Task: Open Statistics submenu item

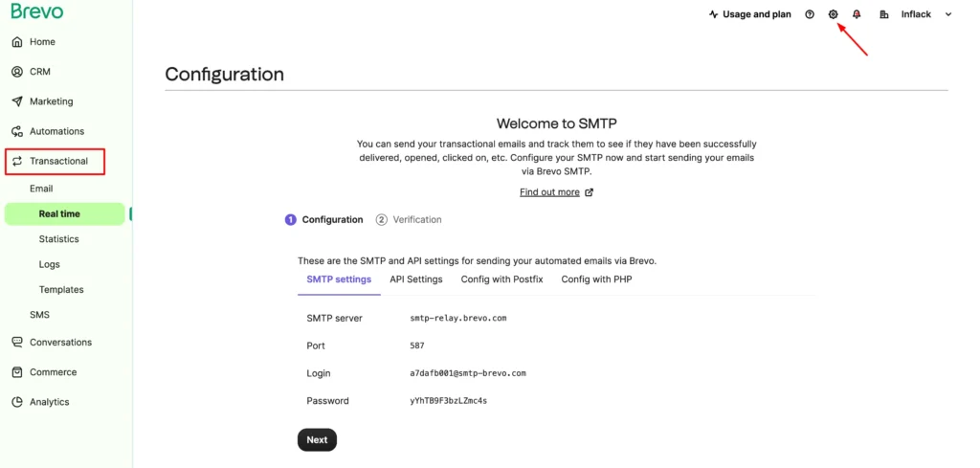Action: [58, 239]
